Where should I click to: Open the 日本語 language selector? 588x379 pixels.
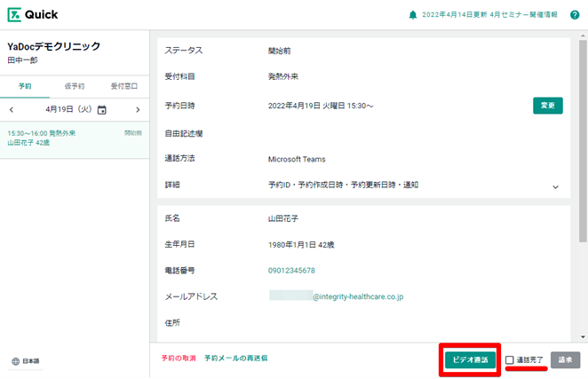tap(30, 361)
